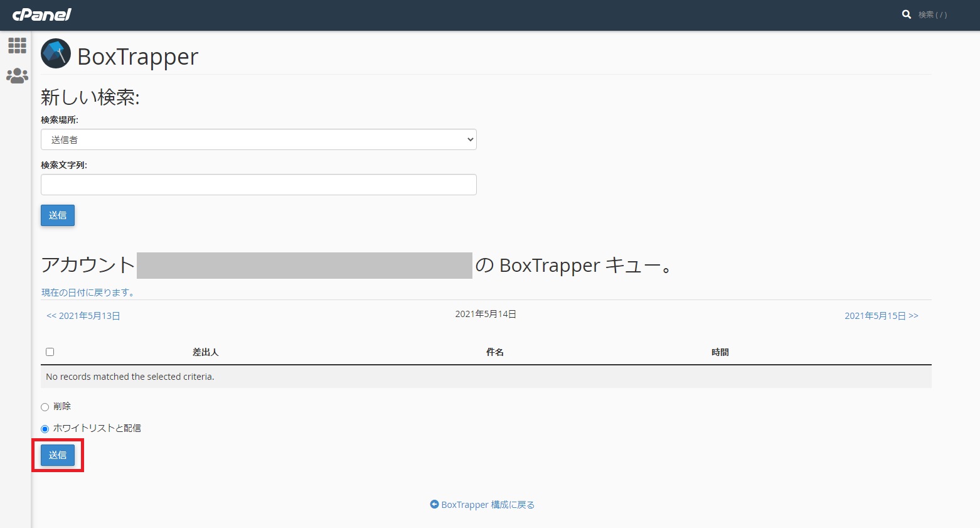Image resolution: width=980 pixels, height=528 pixels.
Task: Click the 2021年5月14日 current date text
Action: click(486, 314)
